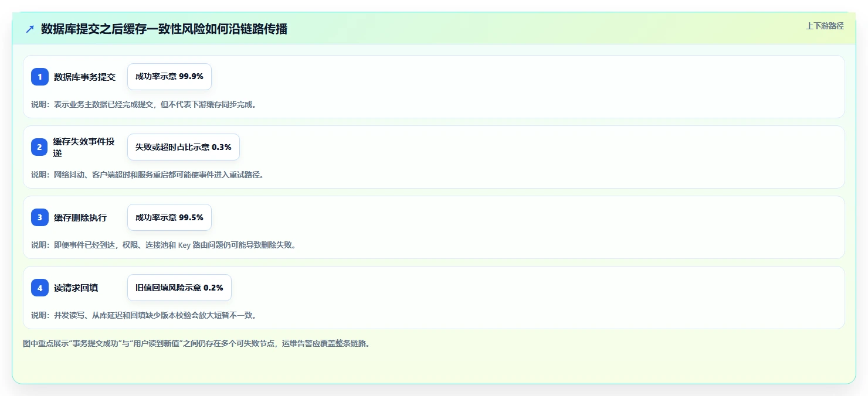Image resolution: width=868 pixels, height=396 pixels.
Task: Click the 缓存删除执行 step name
Action: [80, 217]
